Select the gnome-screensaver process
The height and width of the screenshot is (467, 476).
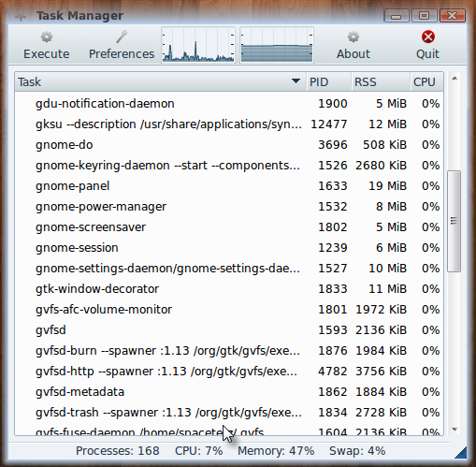coord(229,227)
